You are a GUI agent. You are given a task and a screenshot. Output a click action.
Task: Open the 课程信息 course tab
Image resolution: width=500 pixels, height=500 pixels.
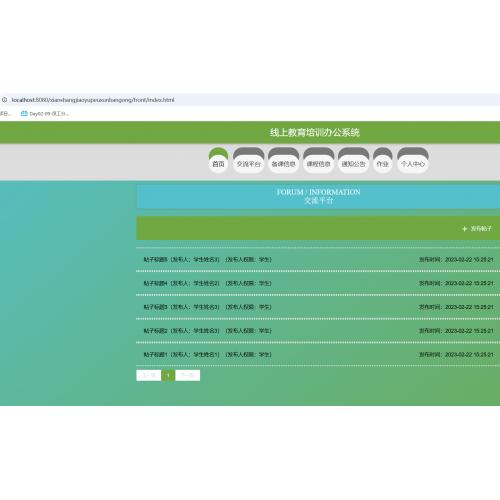click(319, 161)
